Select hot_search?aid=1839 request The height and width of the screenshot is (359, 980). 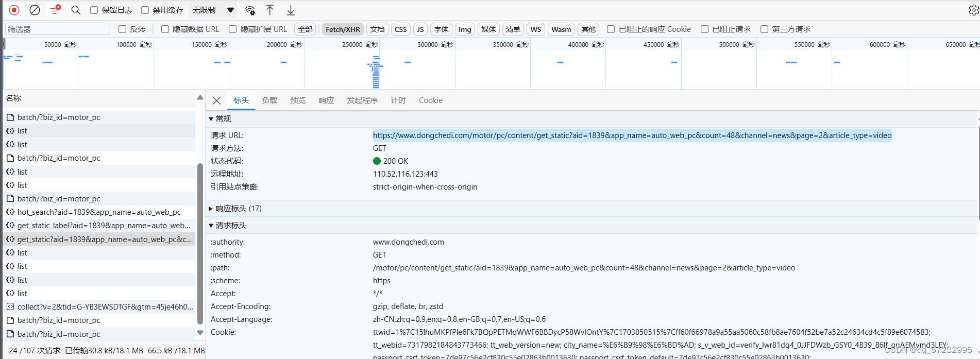tap(99, 212)
